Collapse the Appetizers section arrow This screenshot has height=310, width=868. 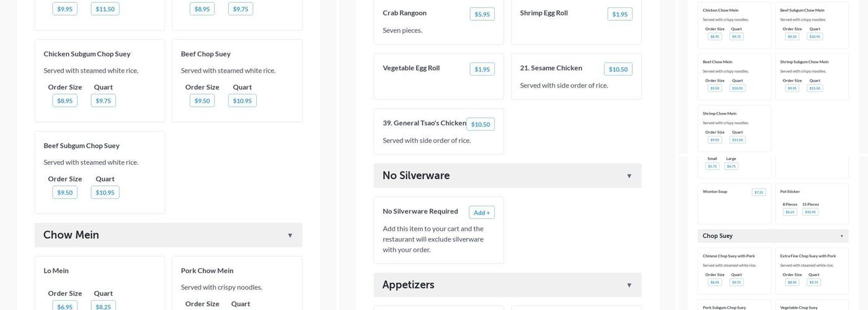tap(629, 285)
